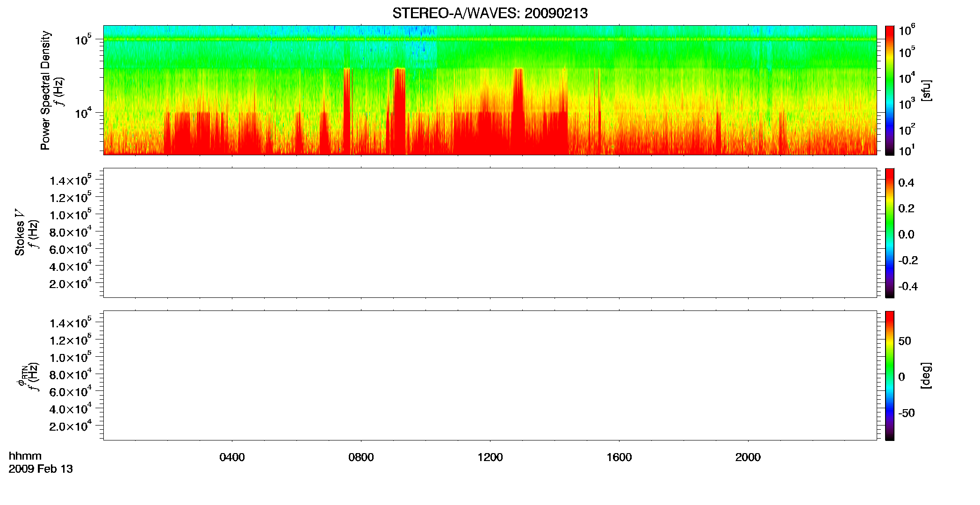Click the 1600 time axis label
This screenshot has width=980, height=505.
(619, 457)
